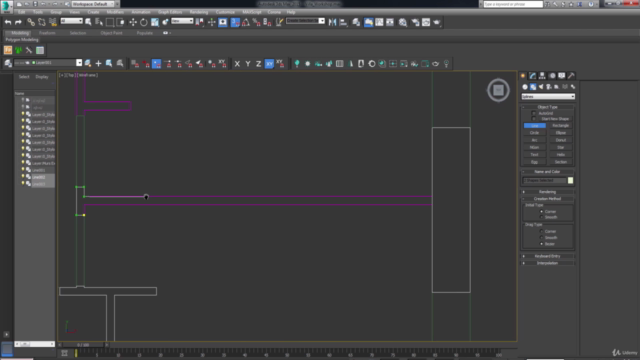Click the teapot Render icon
This screenshot has width=640, height=360.
pos(437,22)
